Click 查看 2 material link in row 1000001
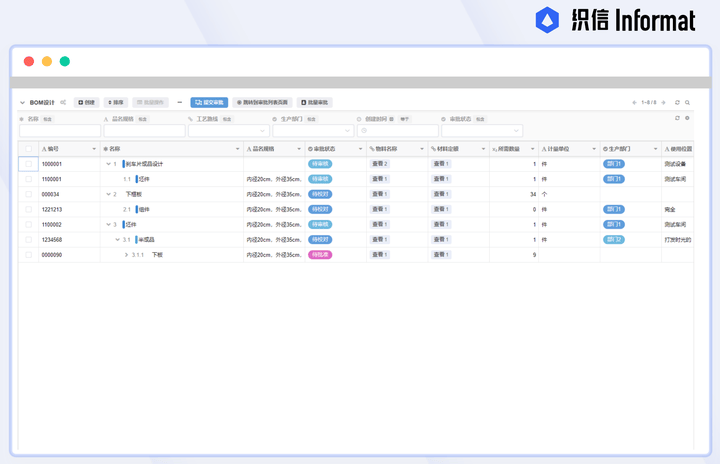720x464 pixels. [x=380, y=164]
